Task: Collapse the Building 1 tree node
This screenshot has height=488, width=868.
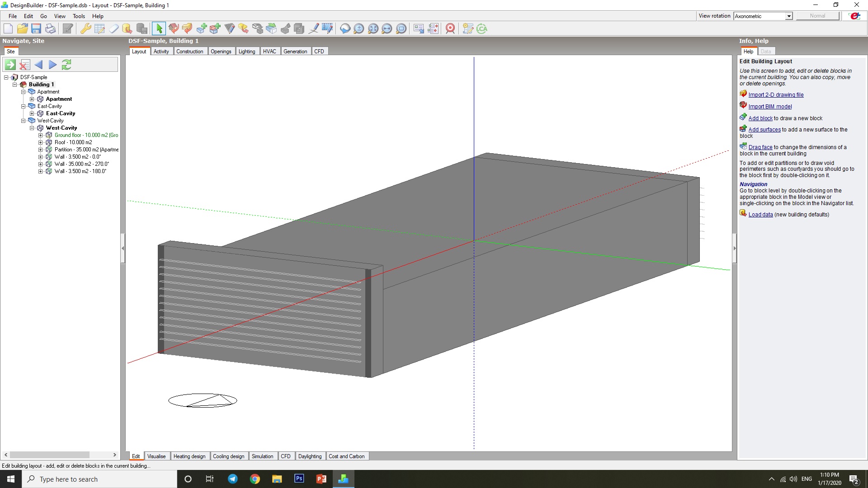Action: coord(15,84)
